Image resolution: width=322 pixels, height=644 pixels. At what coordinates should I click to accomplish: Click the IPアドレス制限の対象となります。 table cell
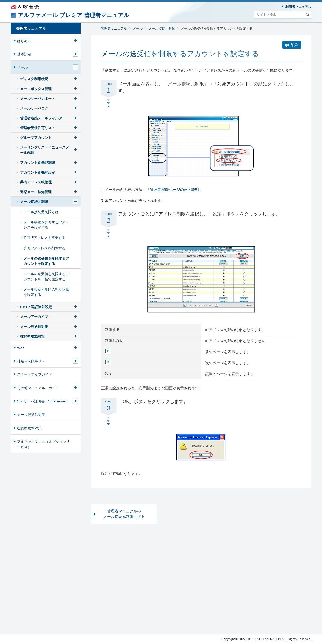(251, 330)
